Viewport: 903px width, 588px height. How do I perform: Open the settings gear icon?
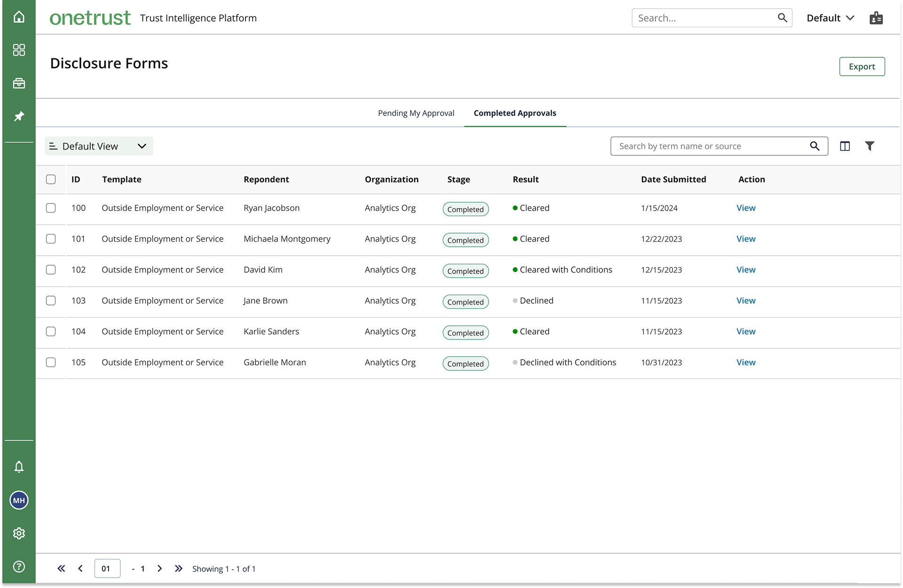coord(19,533)
